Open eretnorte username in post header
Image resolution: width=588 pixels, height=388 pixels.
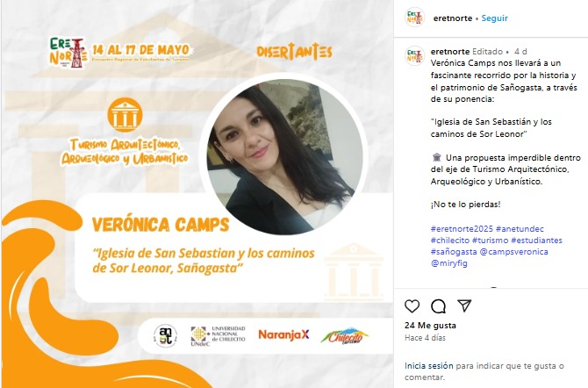tap(453, 18)
